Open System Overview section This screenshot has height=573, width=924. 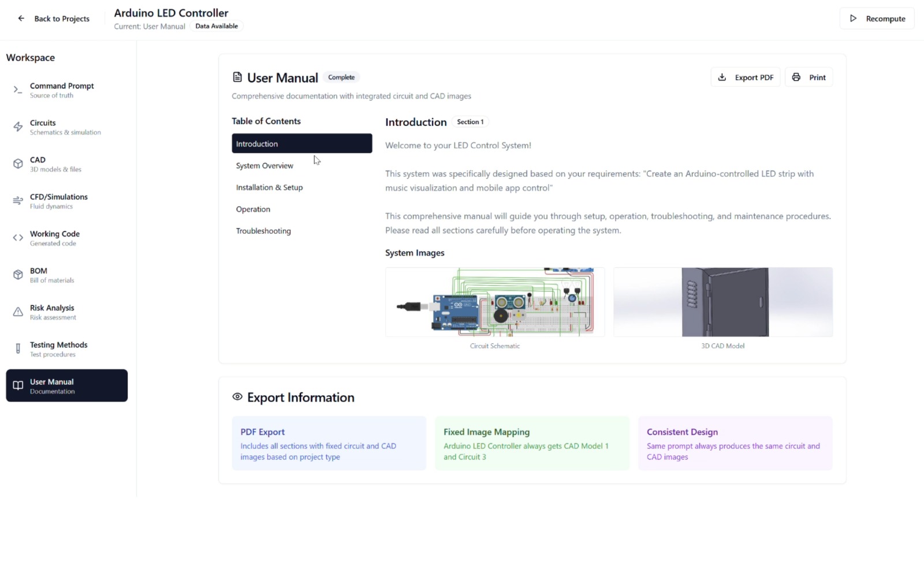click(302, 166)
